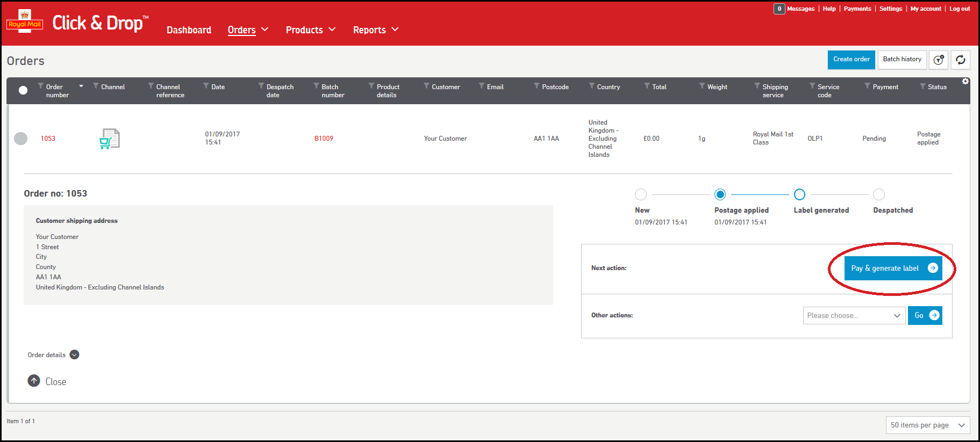Click the filter icon on Status column
This screenshot has height=442, width=980.
coord(922,86)
